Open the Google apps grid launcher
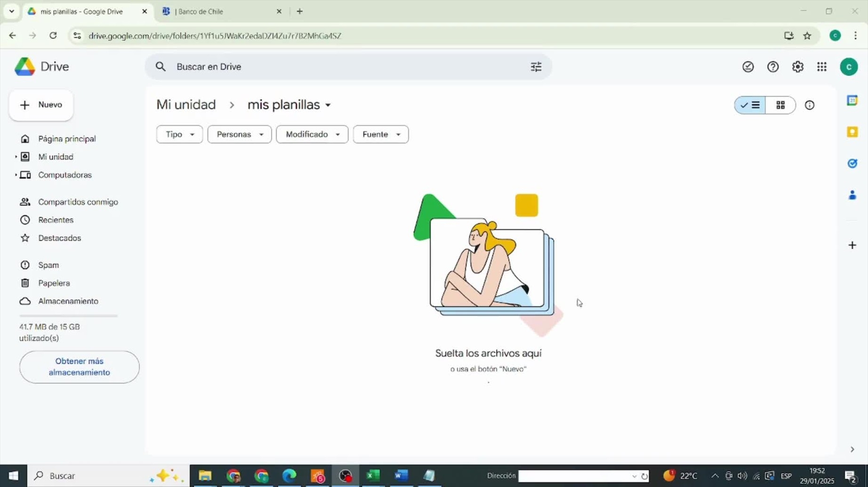This screenshot has height=487, width=868. (x=822, y=67)
